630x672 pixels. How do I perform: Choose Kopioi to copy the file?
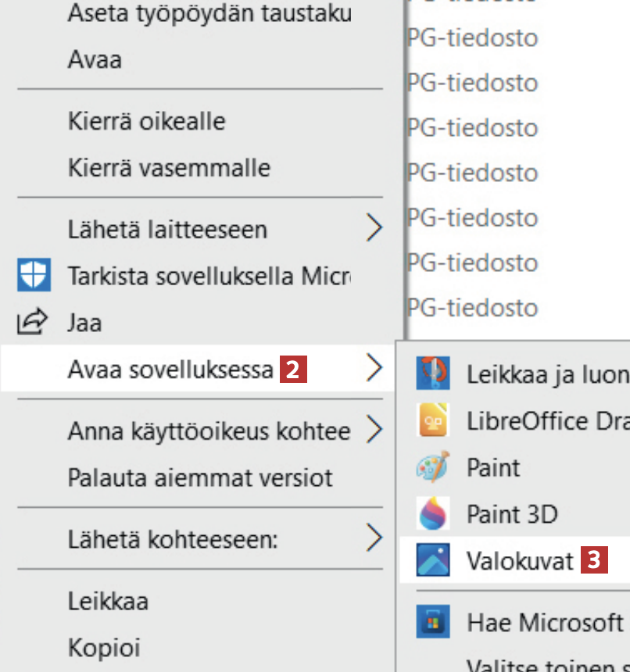(x=103, y=648)
